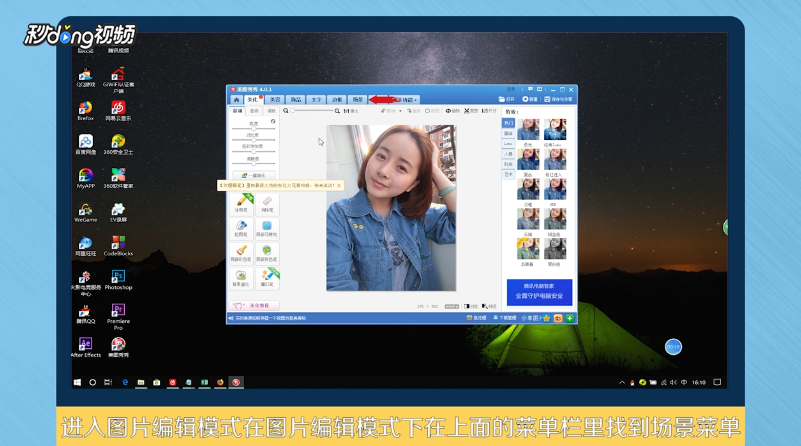The image size is (801, 446).
Task: Click the 对比 compare button
Action: [471, 307]
